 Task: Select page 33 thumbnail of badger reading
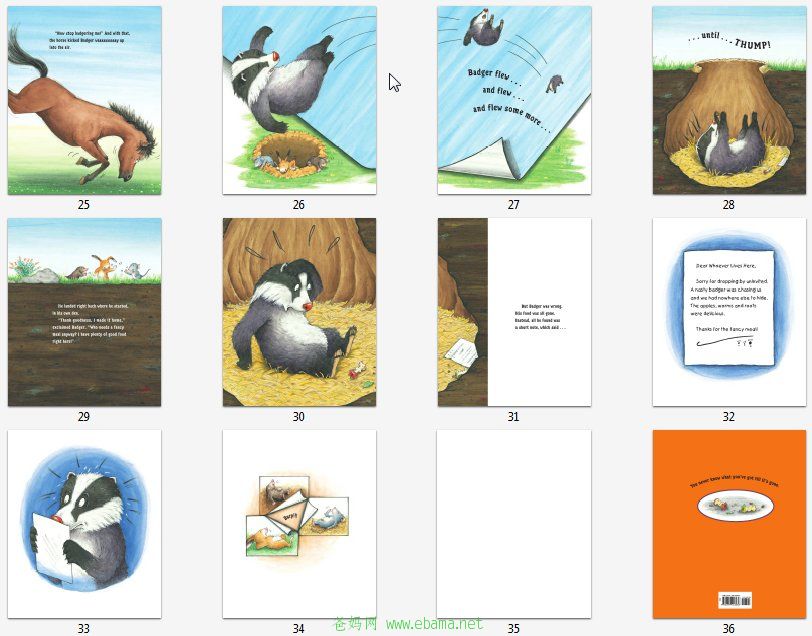tap(84, 524)
